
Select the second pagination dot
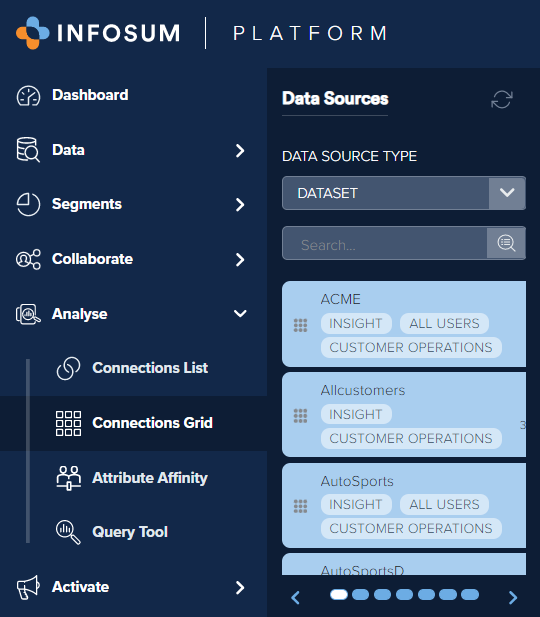[x=361, y=594]
